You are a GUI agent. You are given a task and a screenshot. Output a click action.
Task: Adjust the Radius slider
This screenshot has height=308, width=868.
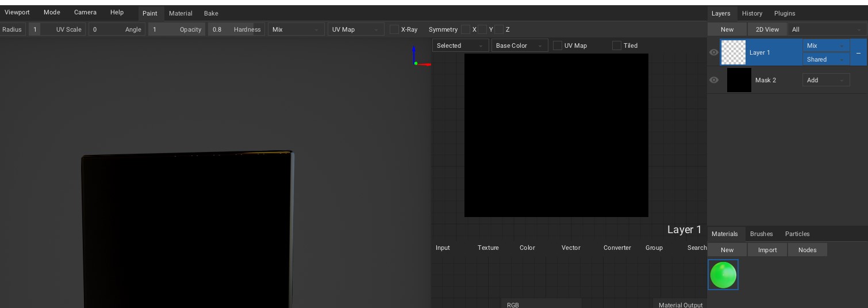(x=13, y=29)
